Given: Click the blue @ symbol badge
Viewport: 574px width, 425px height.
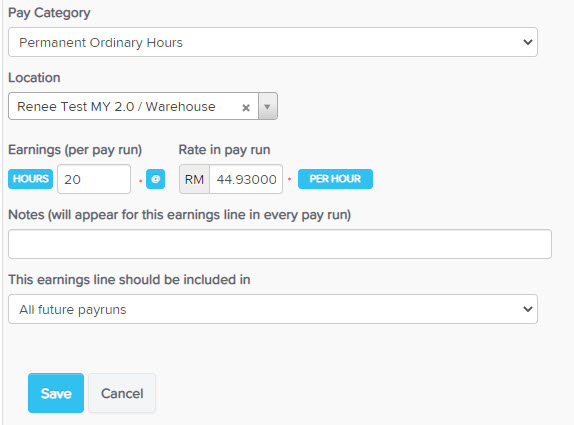Looking at the screenshot, I should click(156, 179).
